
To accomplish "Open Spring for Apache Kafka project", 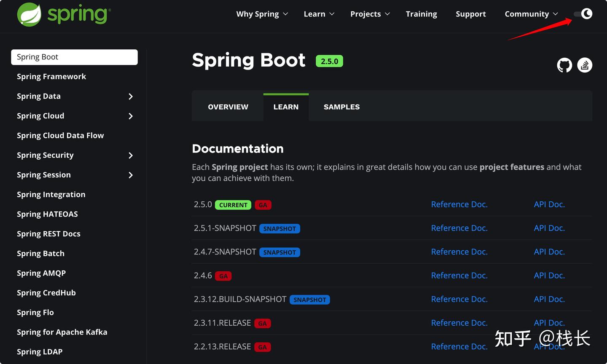I will 62,332.
